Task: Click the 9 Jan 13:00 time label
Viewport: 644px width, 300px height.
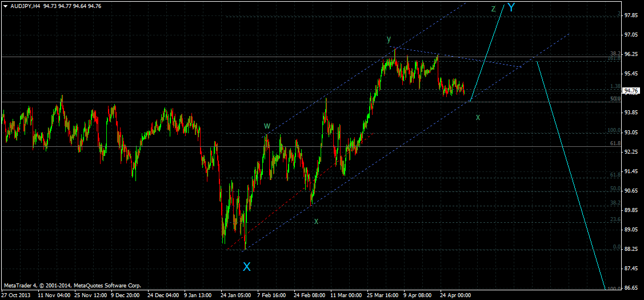Action: (x=198, y=295)
